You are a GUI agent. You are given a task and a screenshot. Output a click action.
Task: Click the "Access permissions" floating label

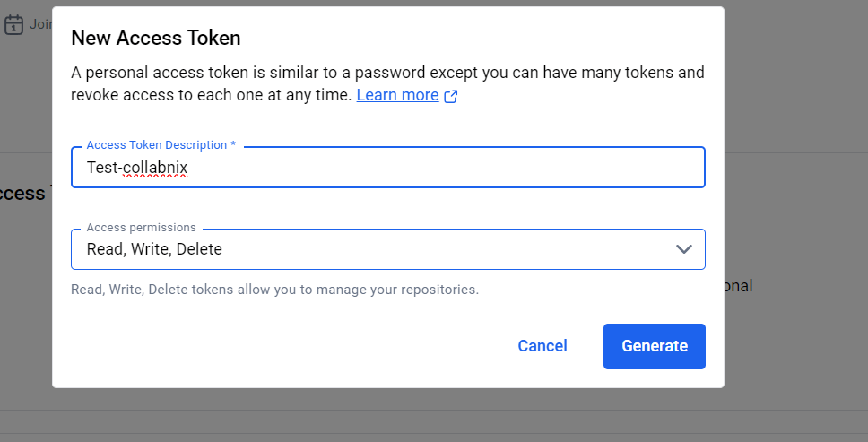141,228
